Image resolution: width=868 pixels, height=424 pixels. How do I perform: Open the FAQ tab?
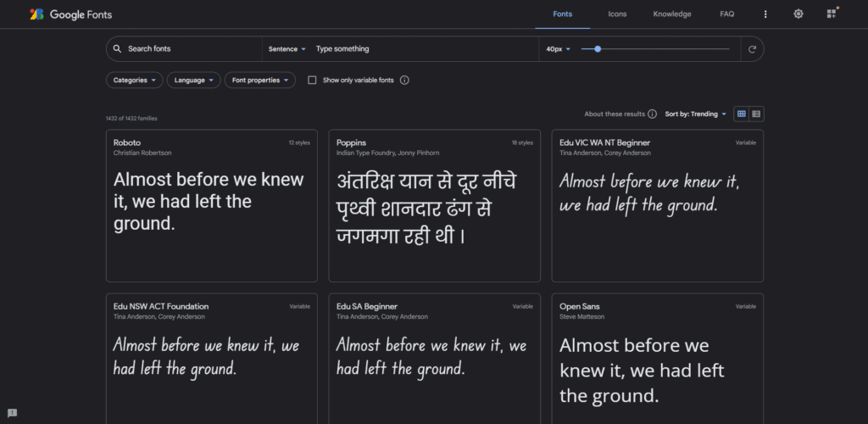coord(726,14)
